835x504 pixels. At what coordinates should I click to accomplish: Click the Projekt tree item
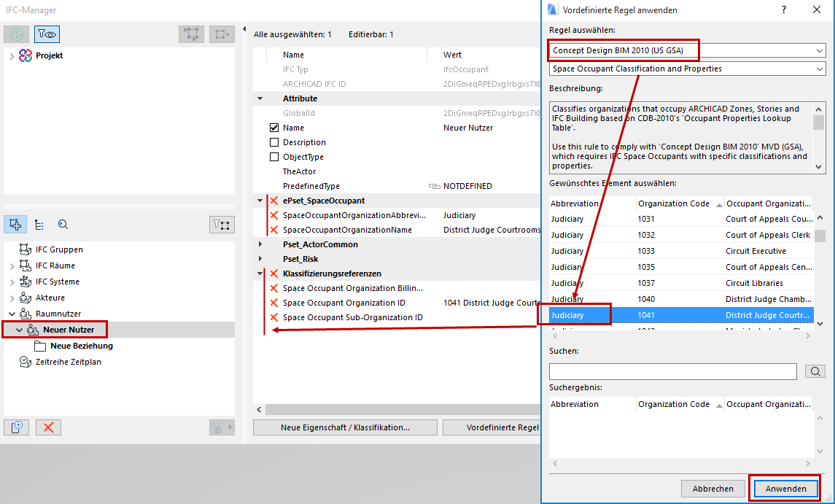[49, 55]
